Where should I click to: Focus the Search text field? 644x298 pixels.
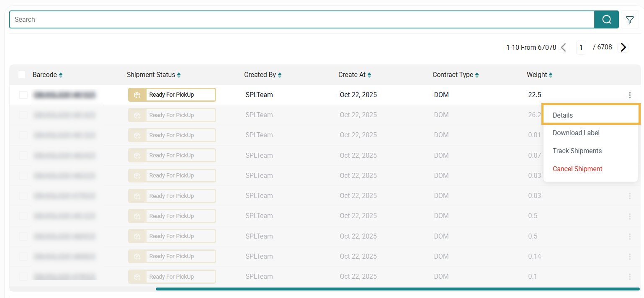302,19
